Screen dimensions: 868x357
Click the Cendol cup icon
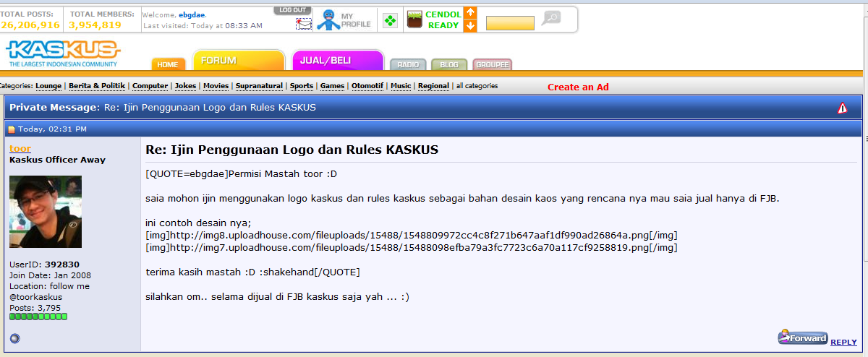tap(414, 20)
